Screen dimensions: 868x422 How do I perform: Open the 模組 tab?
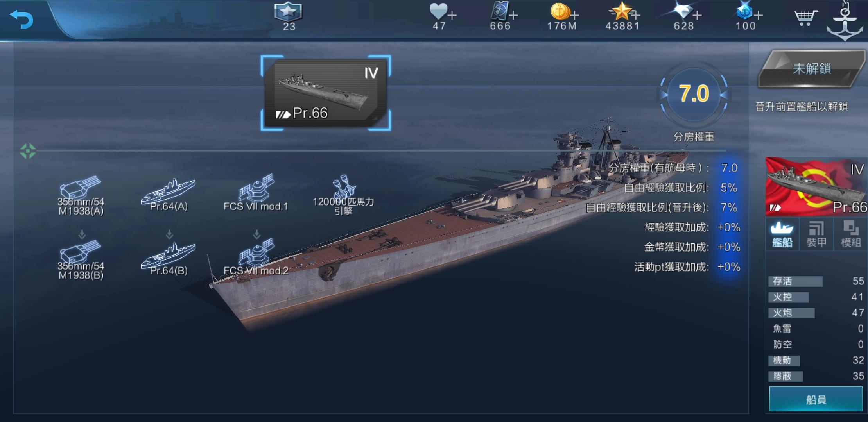[851, 234]
